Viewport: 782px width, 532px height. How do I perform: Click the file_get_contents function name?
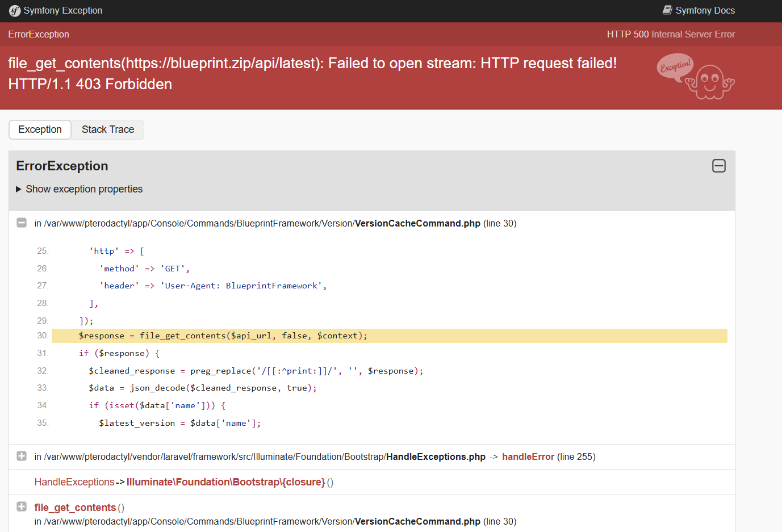tap(75, 508)
